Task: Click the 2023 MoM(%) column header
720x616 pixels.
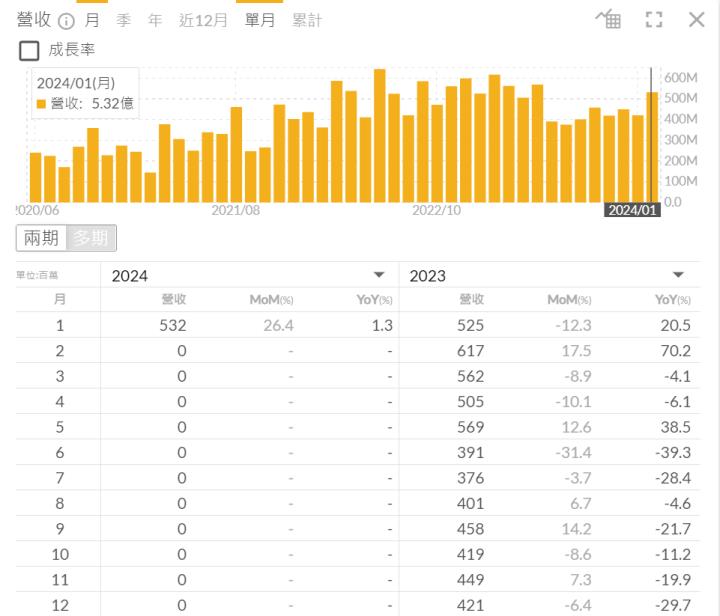Action: [569, 299]
